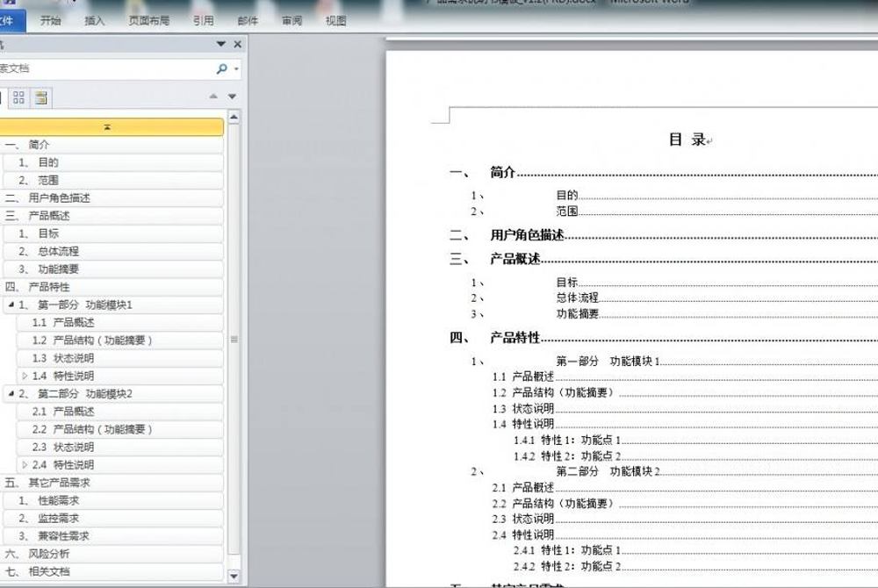Collapse the 第一部分 功能模块1 heading

(11, 305)
